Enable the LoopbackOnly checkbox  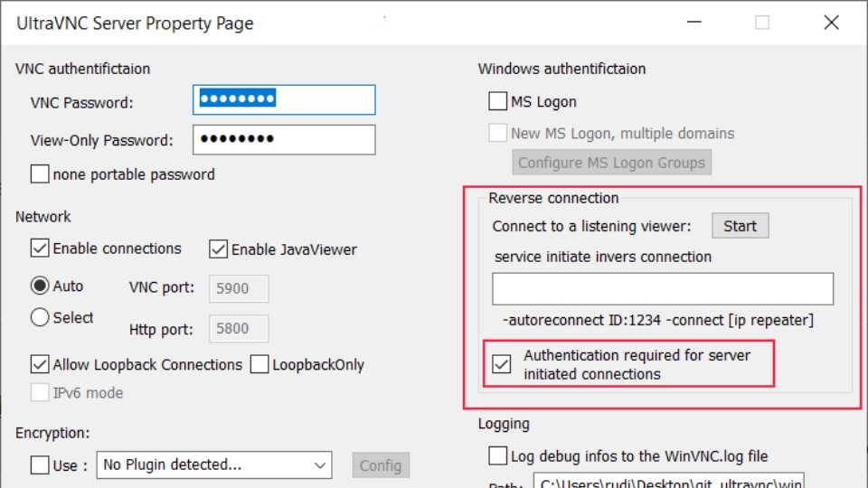coord(259,364)
